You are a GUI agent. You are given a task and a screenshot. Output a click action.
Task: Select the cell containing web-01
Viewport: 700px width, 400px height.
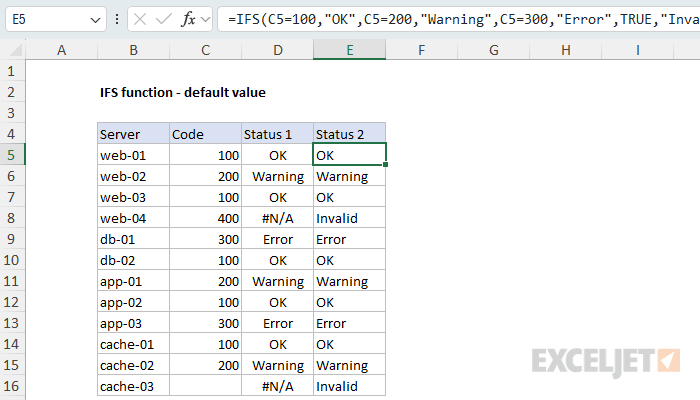pyautogui.click(x=133, y=155)
